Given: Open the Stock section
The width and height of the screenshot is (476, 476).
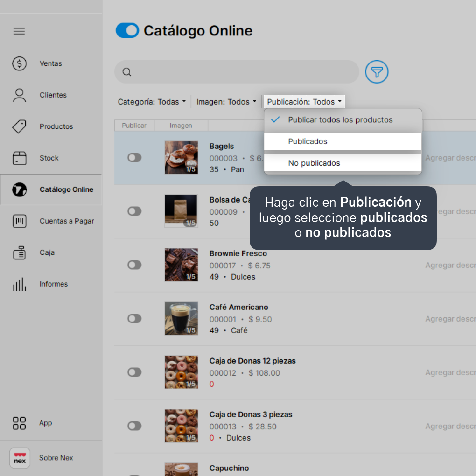Looking at the screenshot, I should [49, 158].
